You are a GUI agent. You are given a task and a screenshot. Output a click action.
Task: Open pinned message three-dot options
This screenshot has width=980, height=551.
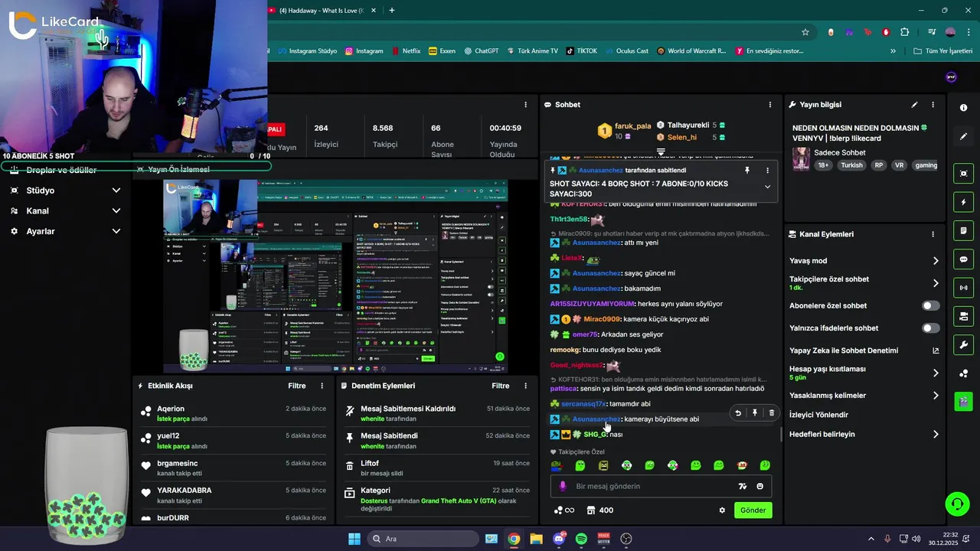point(767,171)
